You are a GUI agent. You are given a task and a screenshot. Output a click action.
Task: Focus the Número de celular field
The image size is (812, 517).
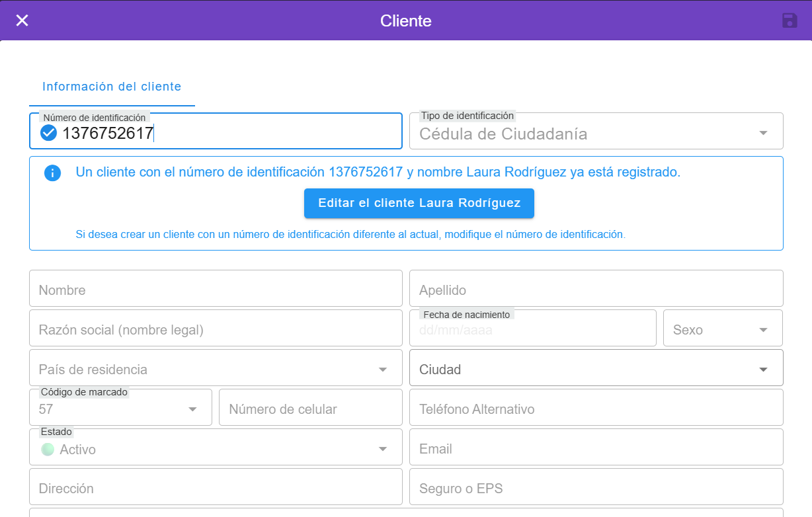click(x=310, y=409)
